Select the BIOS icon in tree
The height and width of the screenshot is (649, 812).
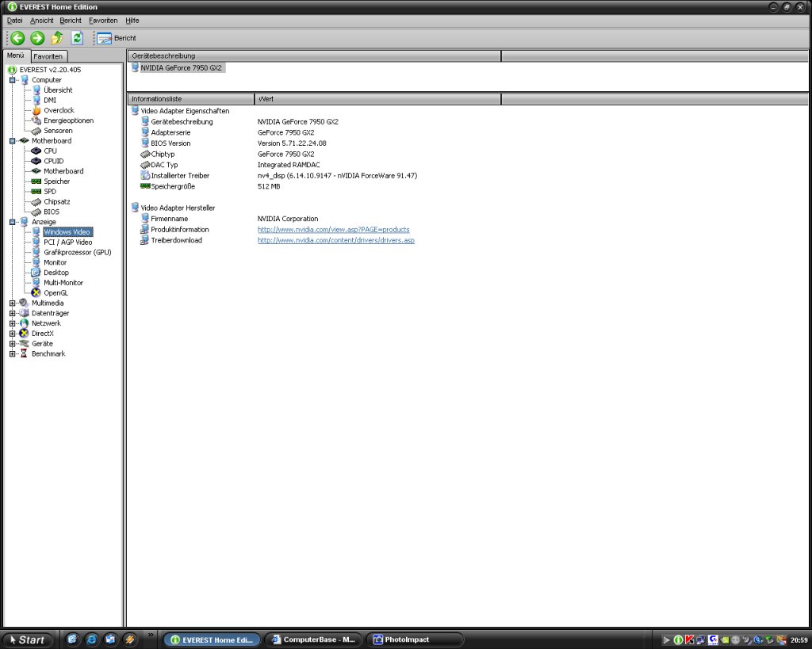click(x=36, y=212)
